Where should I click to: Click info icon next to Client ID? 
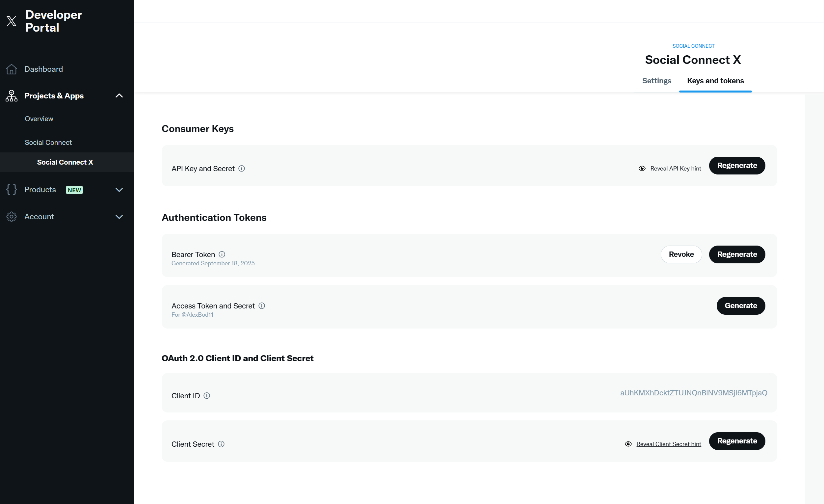point(207,396)
